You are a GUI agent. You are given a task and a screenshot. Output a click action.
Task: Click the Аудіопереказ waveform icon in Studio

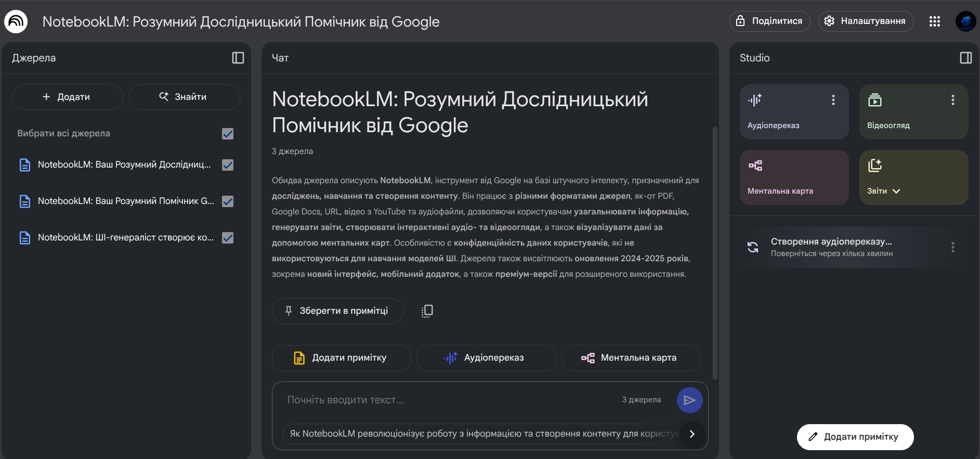[x=755, y=99]
